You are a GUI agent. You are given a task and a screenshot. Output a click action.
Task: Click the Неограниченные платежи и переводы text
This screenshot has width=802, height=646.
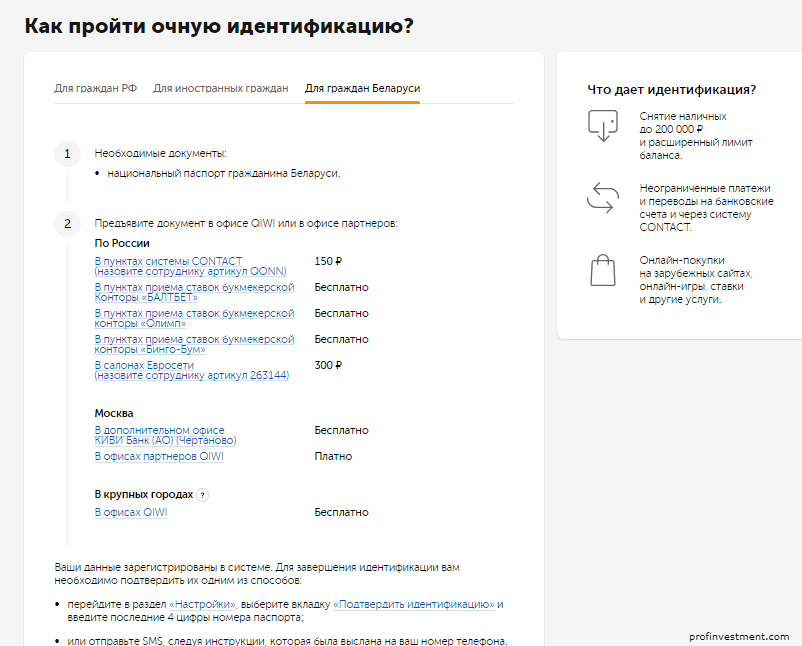click(706, 208)
